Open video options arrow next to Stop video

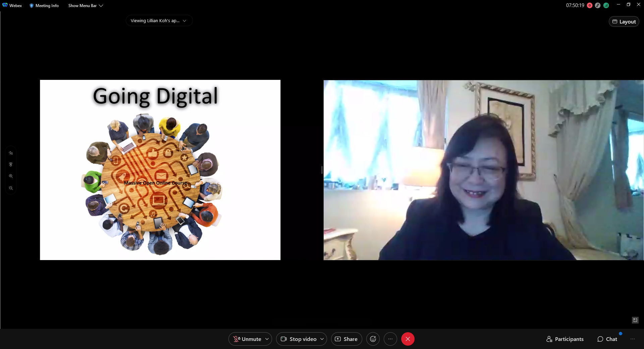(x=322, y=339)
